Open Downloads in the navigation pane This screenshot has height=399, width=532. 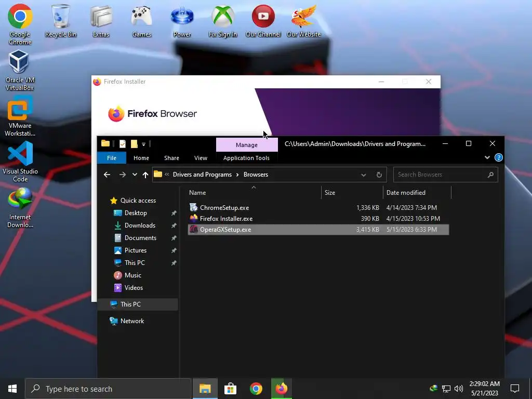coord(140,225)
